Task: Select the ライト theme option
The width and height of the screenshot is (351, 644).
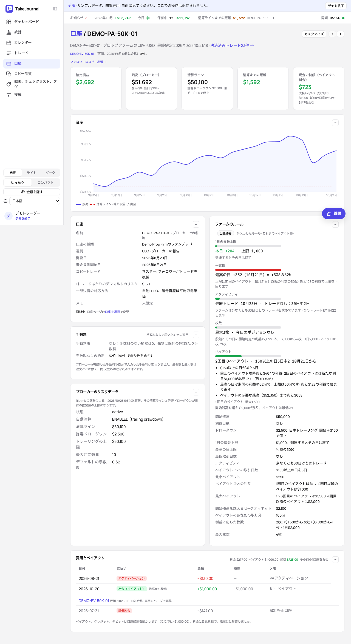Action: 32,173
